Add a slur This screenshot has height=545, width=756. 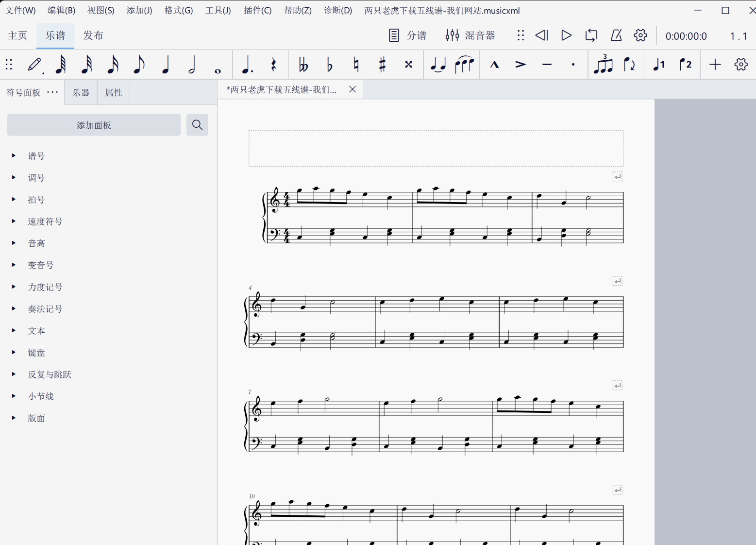(465, 65)
